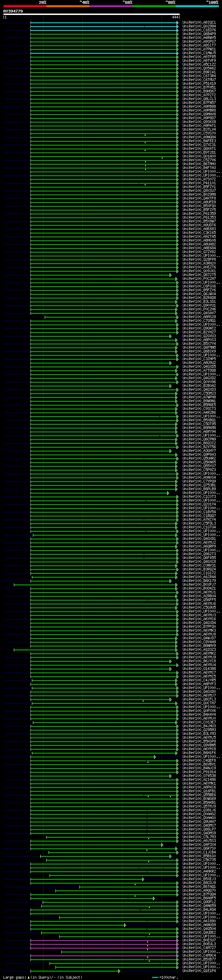Select hit label UniRef100_Q201Y4
Viewport: 222px width, 980px height.
click(x=199, y=504)
